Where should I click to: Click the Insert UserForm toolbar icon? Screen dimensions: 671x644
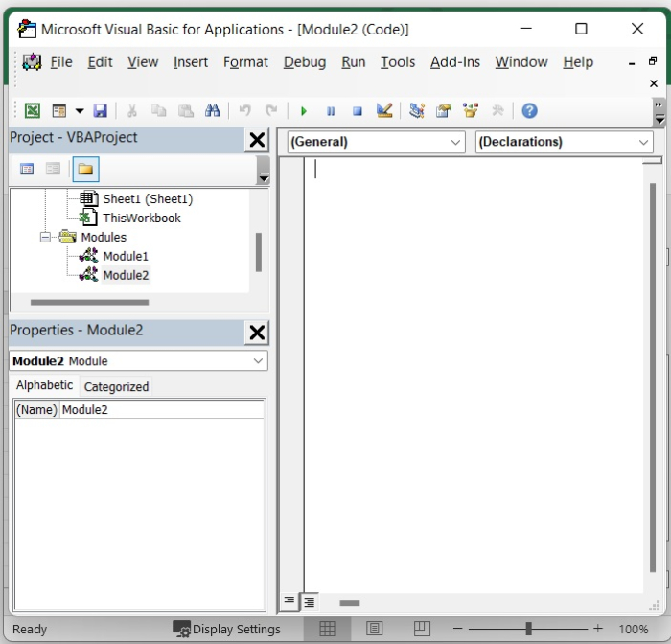pos(59,111)
